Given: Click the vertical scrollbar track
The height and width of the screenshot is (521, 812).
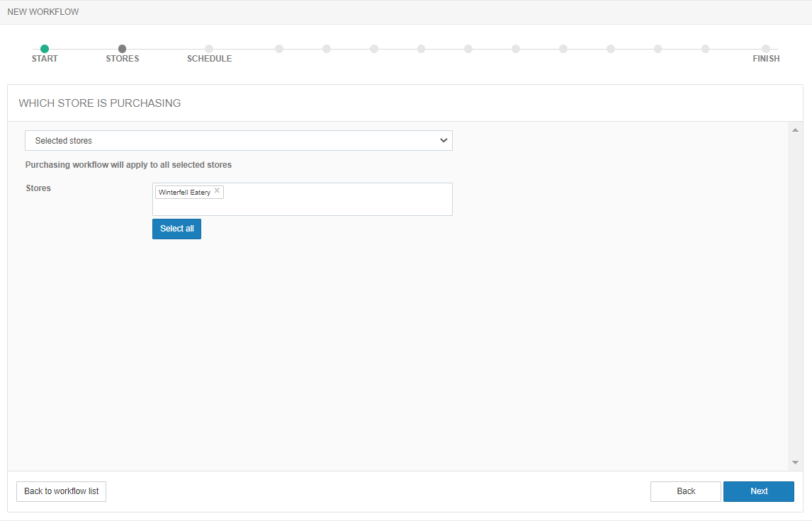Looking at the screenshot, I should point(795,297).
